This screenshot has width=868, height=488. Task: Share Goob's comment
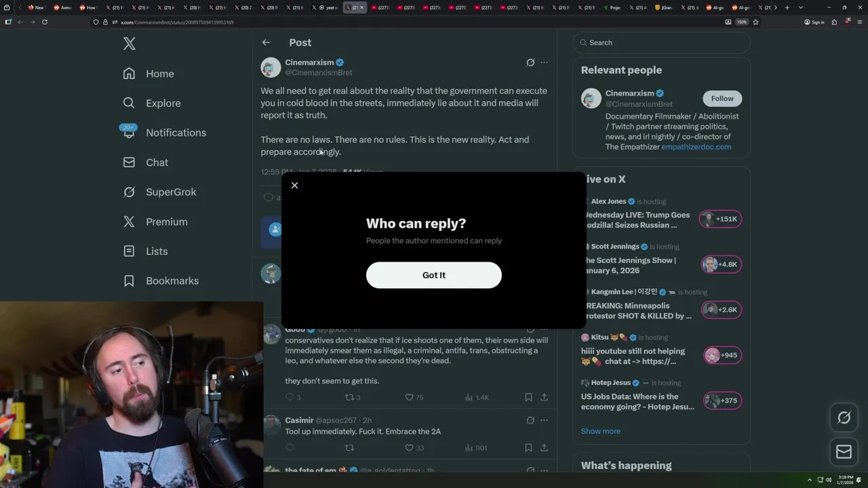click(x=544, y=397)
